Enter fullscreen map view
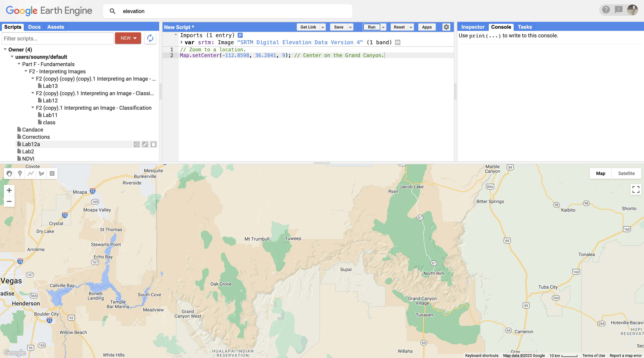 pos(636,190)
